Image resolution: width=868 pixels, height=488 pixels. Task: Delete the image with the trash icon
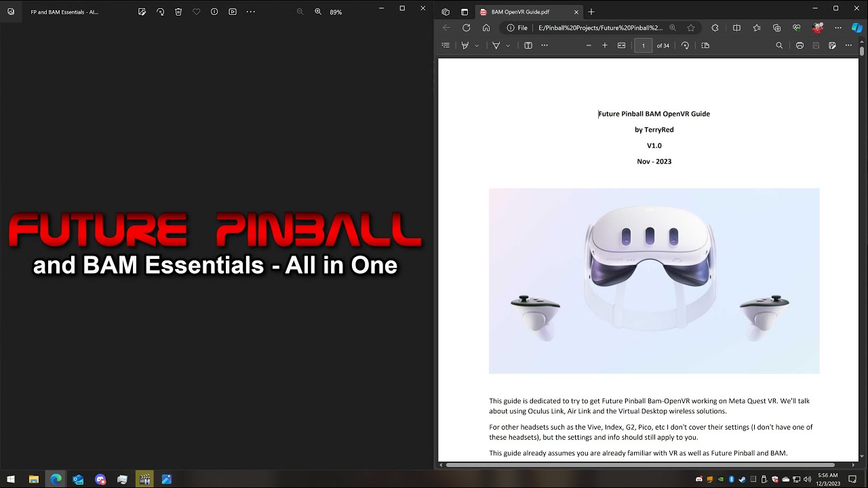click(178, 12)
